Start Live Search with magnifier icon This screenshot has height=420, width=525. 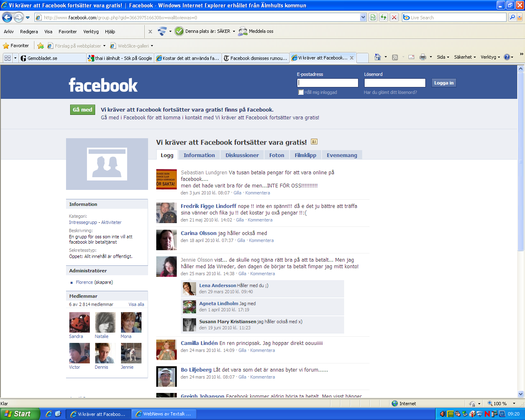tap(512, 17)
